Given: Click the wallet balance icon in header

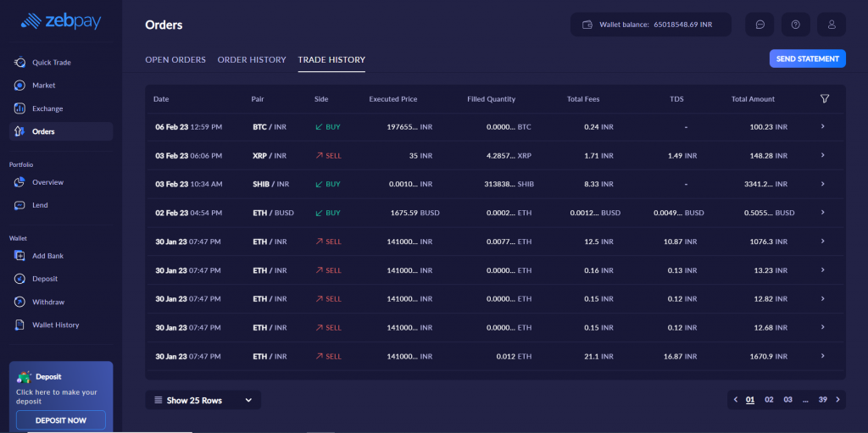Looking at the screenshot, I should click(x=587, y=25).
